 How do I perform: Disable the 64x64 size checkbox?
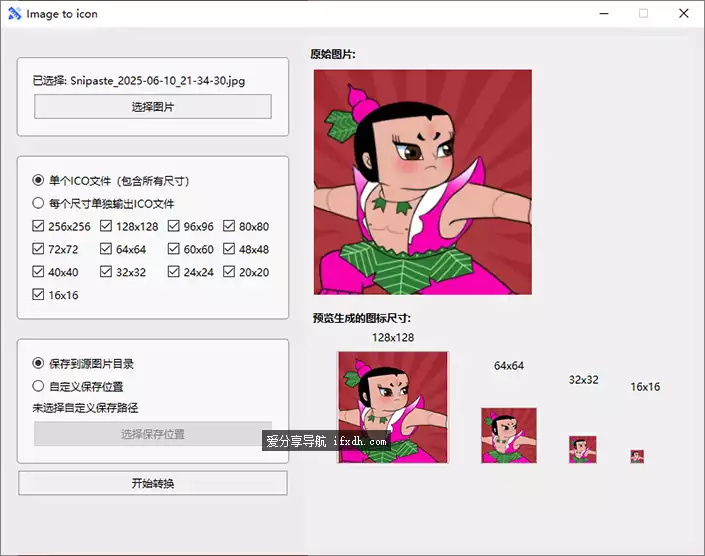[x=106, y=249]
